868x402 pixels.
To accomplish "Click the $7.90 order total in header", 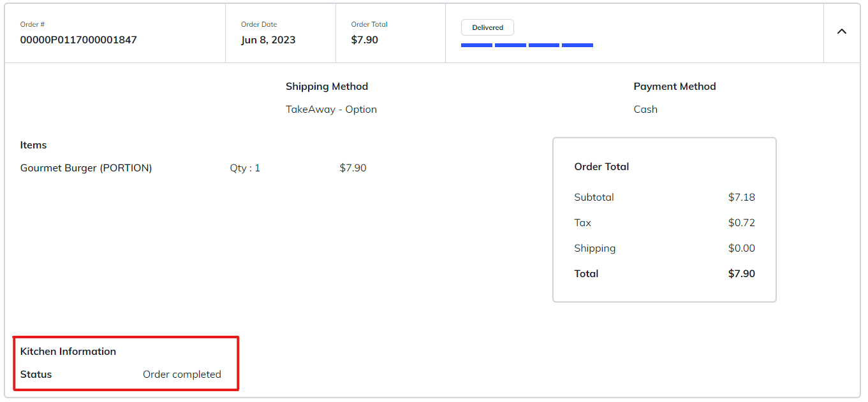I will (364, 39).
